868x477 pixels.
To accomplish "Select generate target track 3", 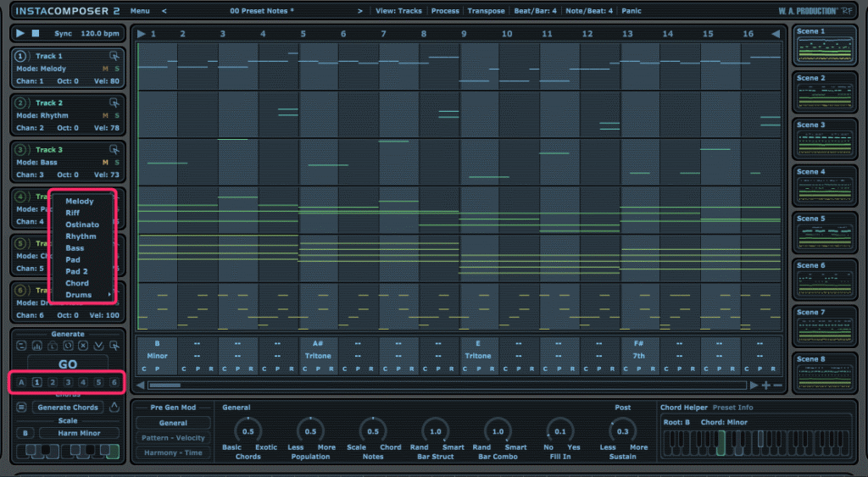I will point(68,382).
